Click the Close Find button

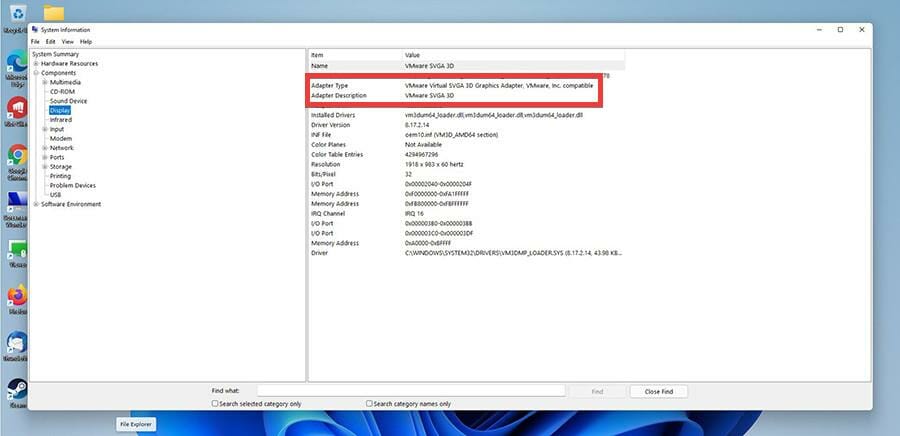coord(658,391)
